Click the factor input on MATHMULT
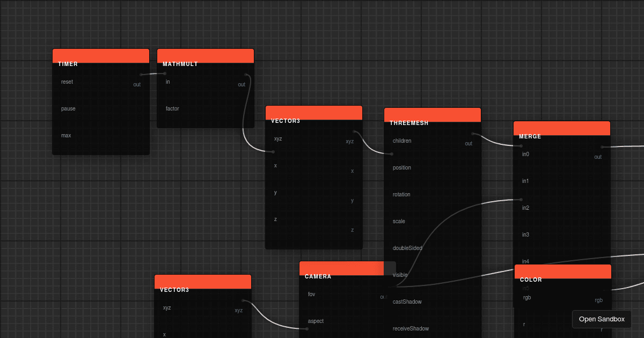 [x=172, y=108]
